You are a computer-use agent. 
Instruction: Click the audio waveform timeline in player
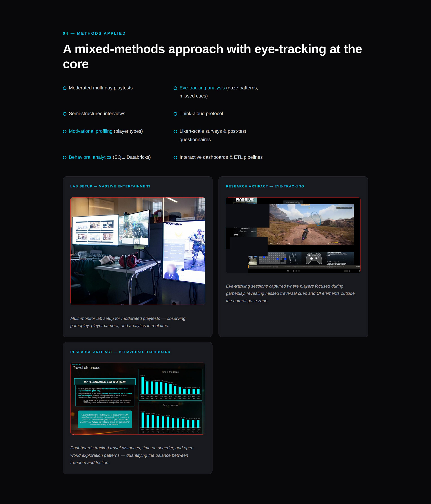(302, 267)
